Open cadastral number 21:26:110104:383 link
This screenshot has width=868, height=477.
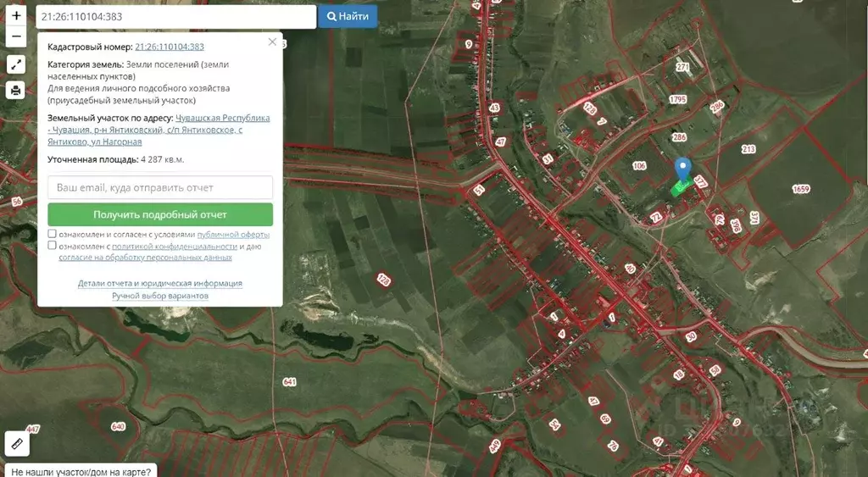pos(170,47)
